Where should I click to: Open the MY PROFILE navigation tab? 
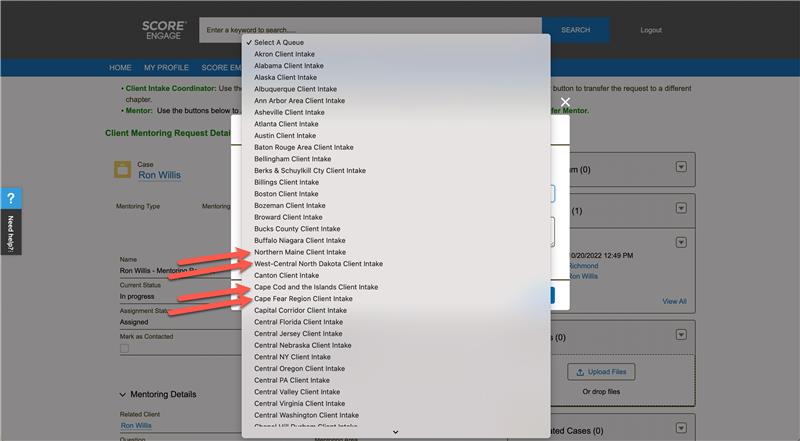(x=166, y=68)
